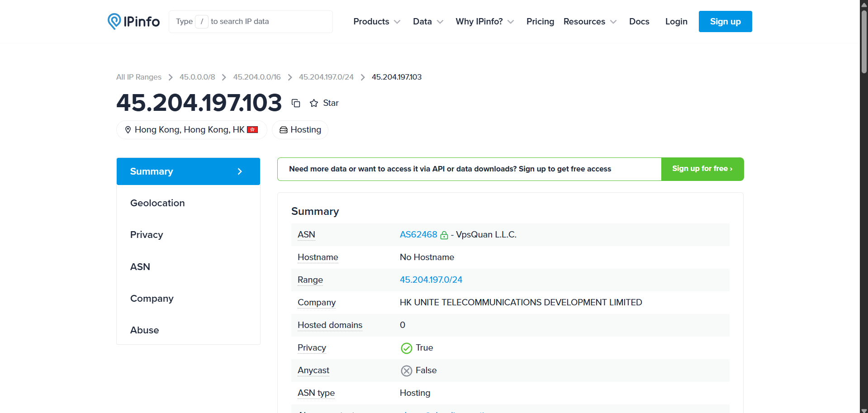Click the page vertical scrollbar thumb
This screenshot has width=868, height=413.
864,41
